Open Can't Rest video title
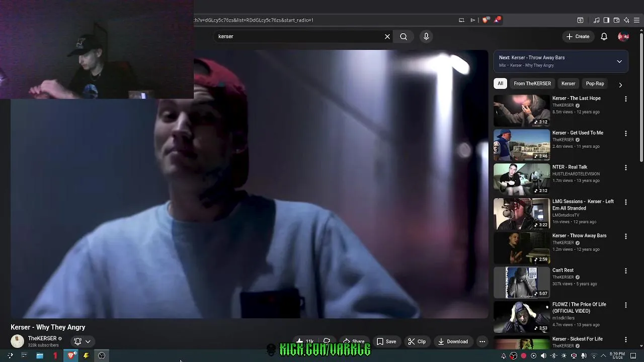 click(563, 270)
